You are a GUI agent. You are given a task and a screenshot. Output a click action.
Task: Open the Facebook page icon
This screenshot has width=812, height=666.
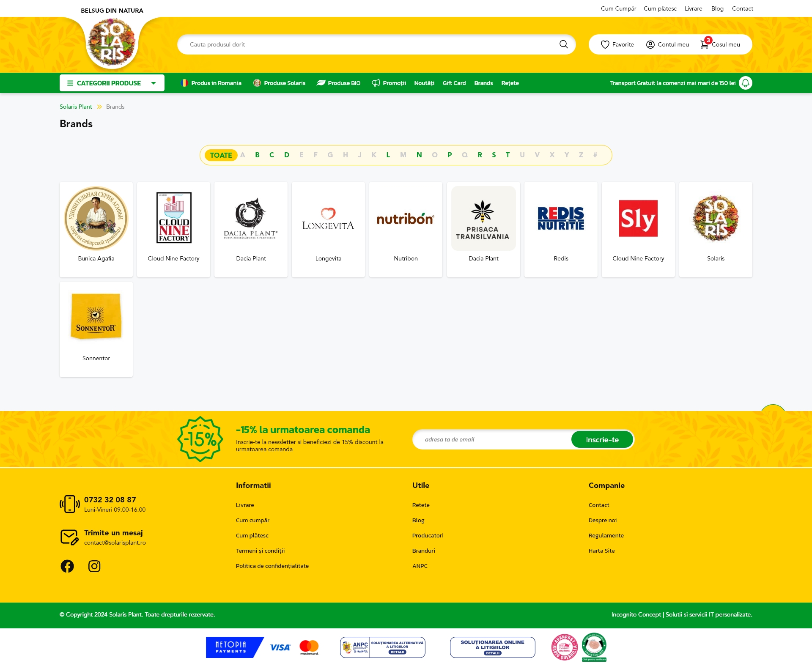67,566
